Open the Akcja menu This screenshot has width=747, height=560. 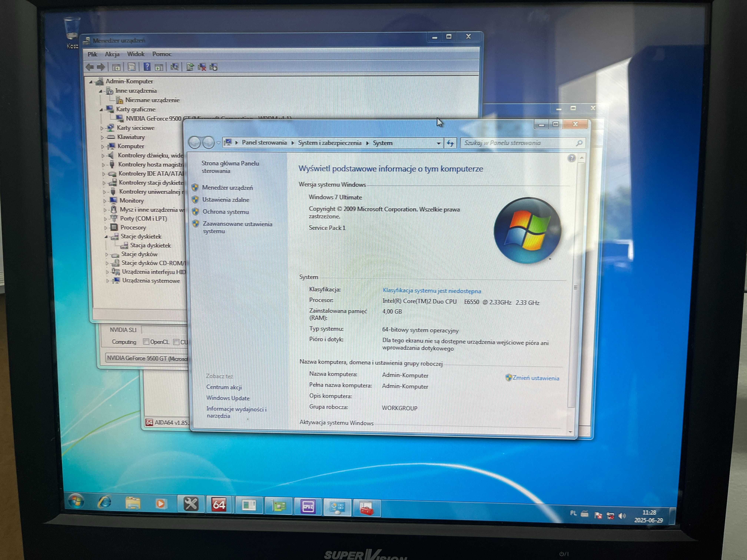point(112,54)
